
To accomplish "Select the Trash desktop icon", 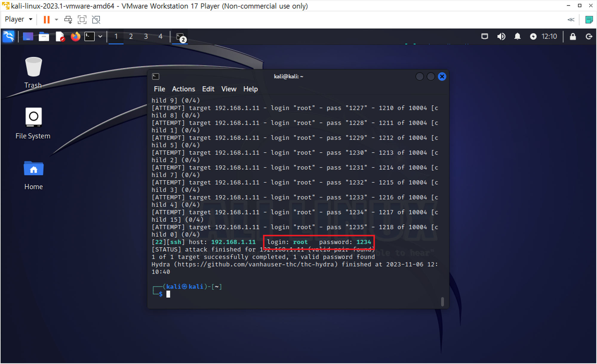I will (33, 73).
